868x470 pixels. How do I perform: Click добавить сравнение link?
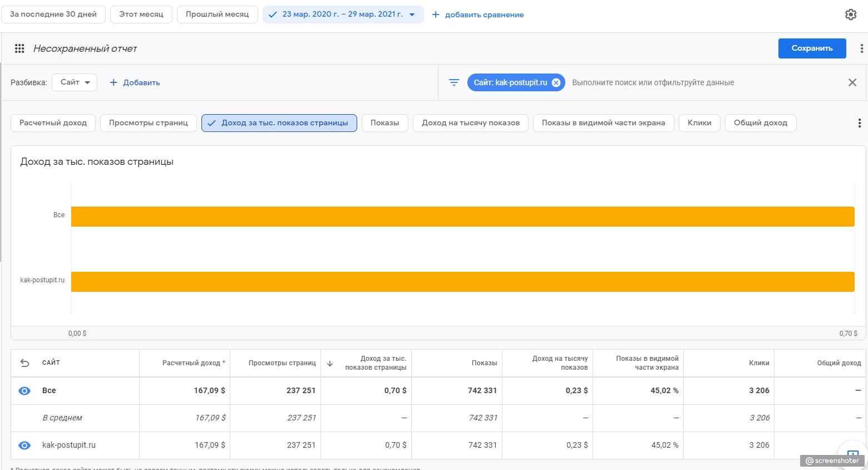point(478,14)
